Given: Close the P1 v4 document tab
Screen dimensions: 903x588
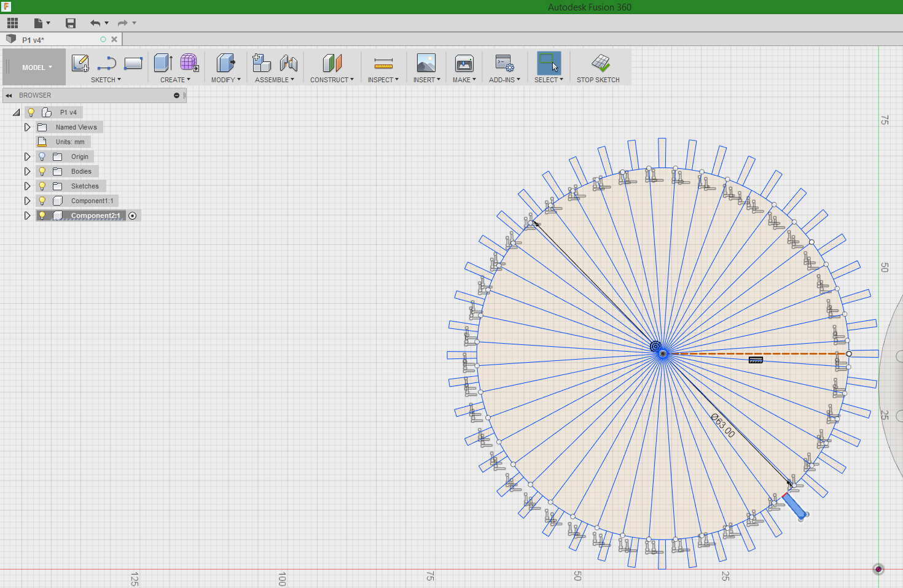Looking at the screenshot, I should (x=114, y=39).
